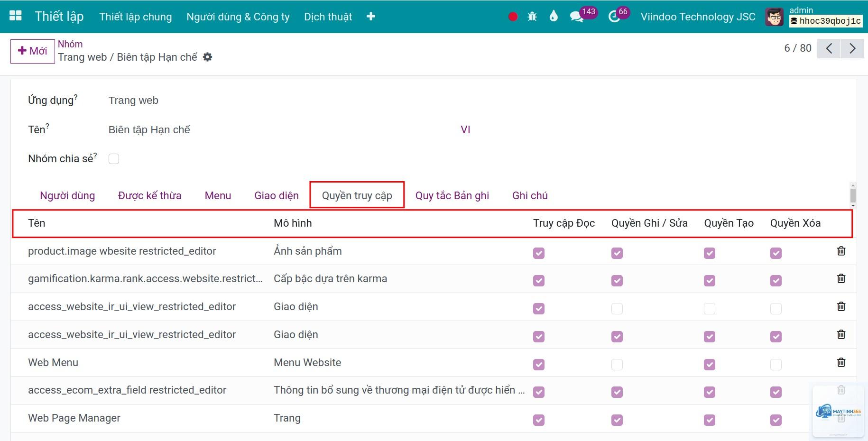Screen dimensions: 868x441
Task: Delete the full-access Giao diện row
Action: 841,334
